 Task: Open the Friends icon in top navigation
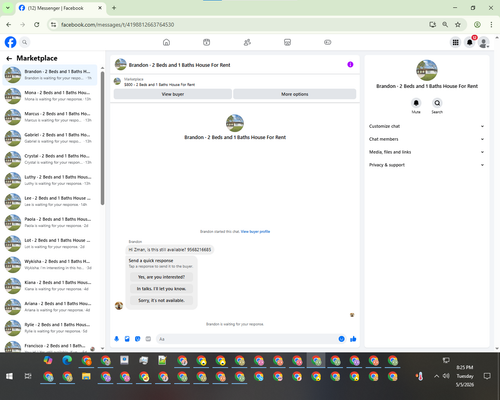(x=247, y=42)
